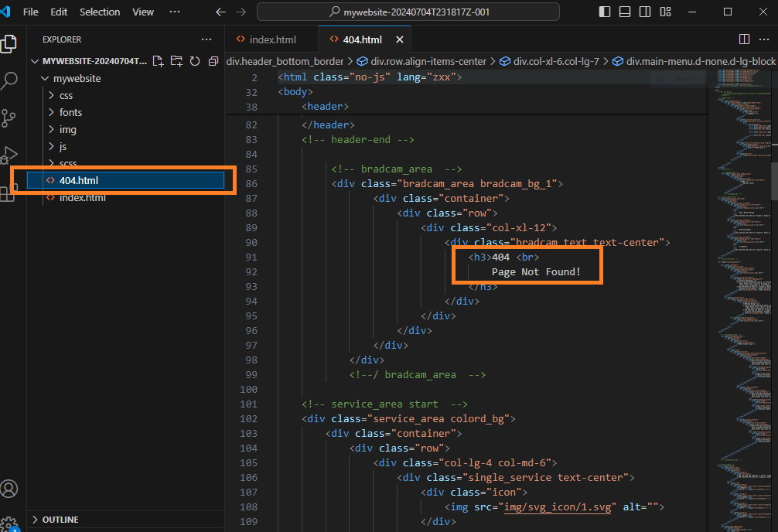This screenshot has height=532, width=778.
Task: Follow the img/svg_icon/1.svg link in code
Action: pyautogui.click(x=557, y=507)
